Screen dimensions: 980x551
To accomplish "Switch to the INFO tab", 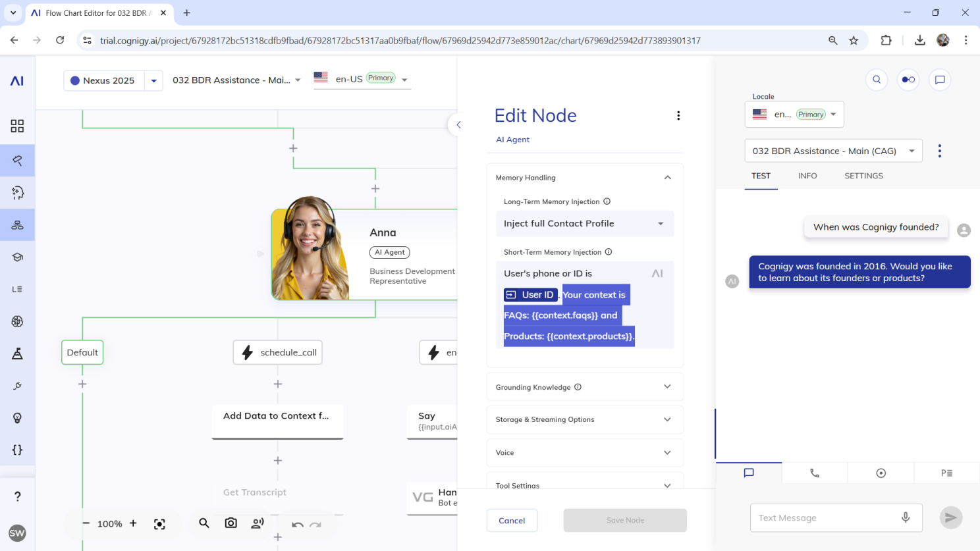I will click(x=807, y=176).
